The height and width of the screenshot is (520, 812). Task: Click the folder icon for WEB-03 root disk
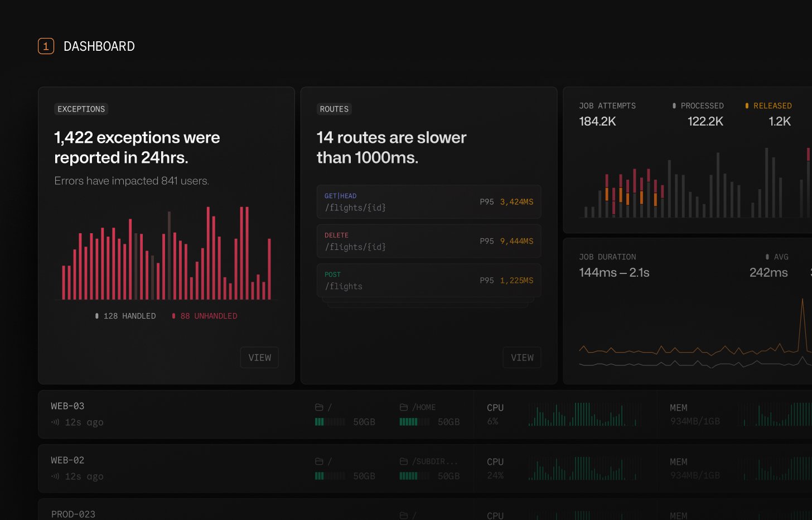(319, 407)
